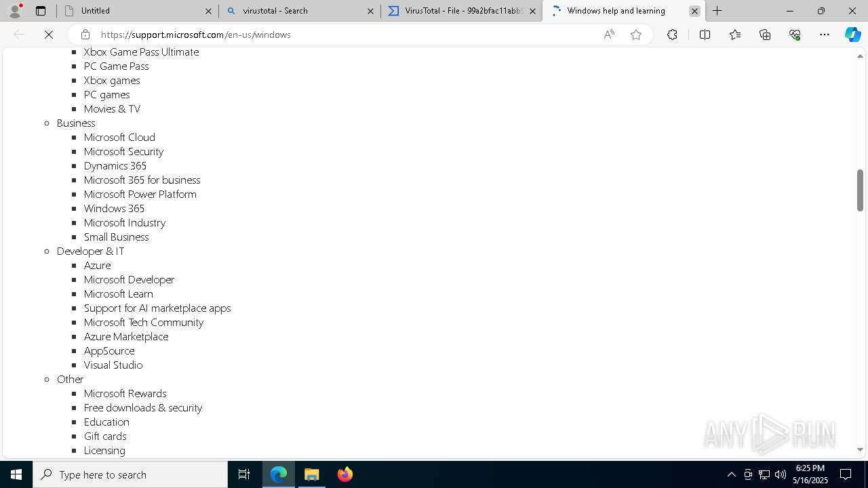Open the Xbox Game Pass Ultimate link
The image size is (868, 488).
point(141,52)
